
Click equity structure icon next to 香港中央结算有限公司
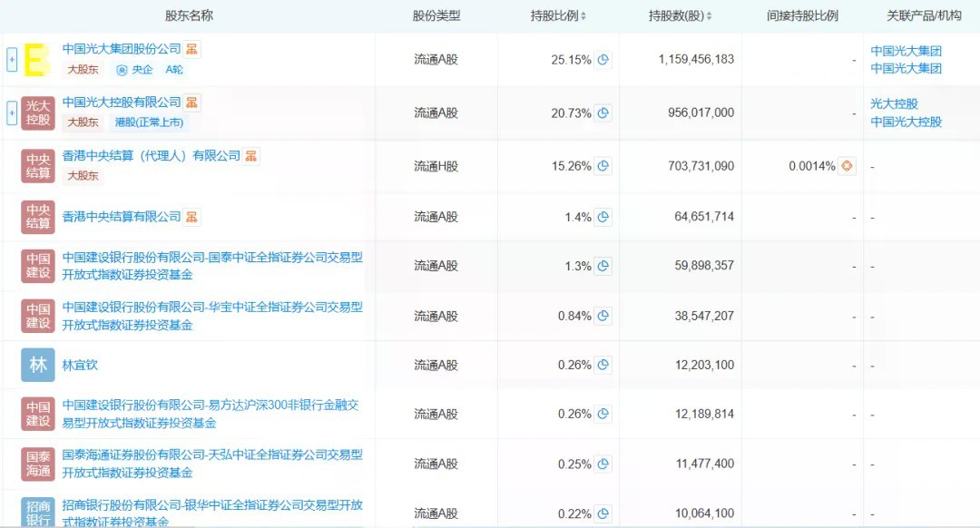[191, 217]
